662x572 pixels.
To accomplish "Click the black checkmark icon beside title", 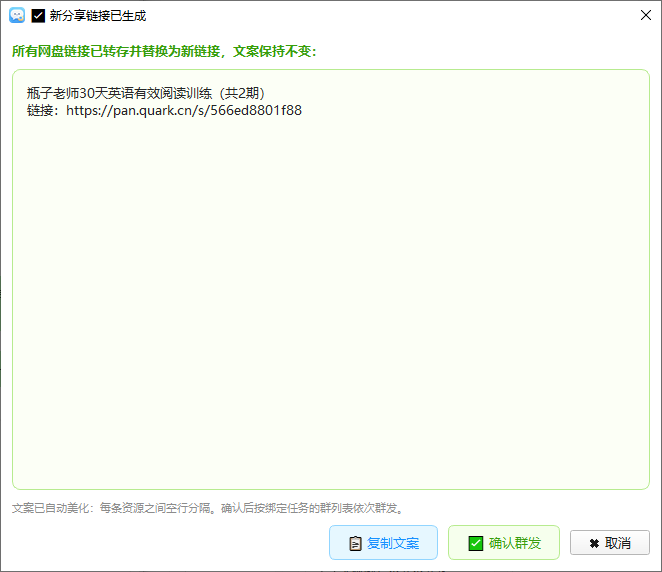I will (38, 16).
